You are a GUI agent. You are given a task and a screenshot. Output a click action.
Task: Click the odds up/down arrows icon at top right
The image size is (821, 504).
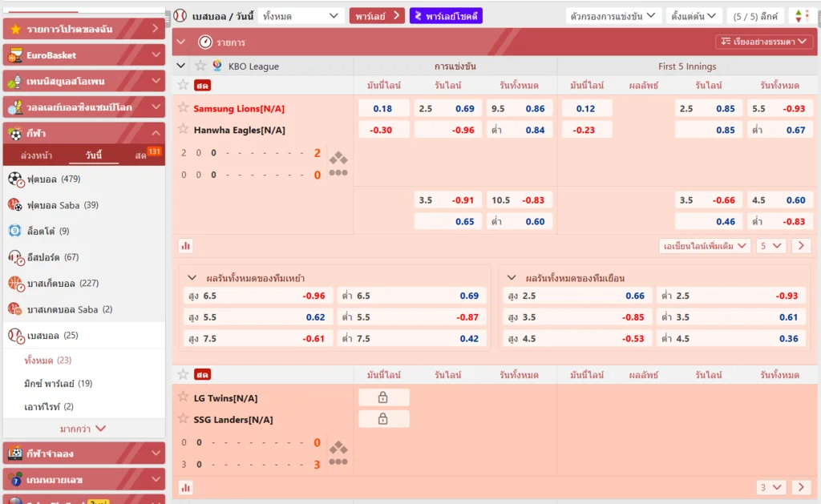click(x=799, y=16)
